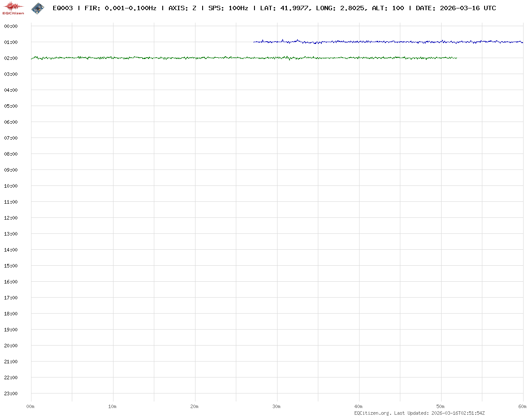The height and width of the screenshot is (417, 532).
Task: Click the green 02:00 seismic trace
Action: tap(244, 58)
